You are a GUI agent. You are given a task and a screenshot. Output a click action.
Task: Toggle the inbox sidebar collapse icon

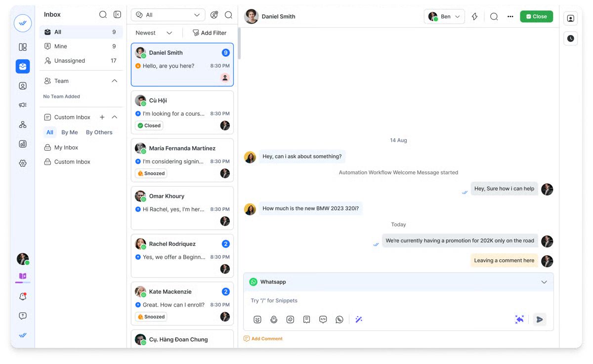(117, 15)
